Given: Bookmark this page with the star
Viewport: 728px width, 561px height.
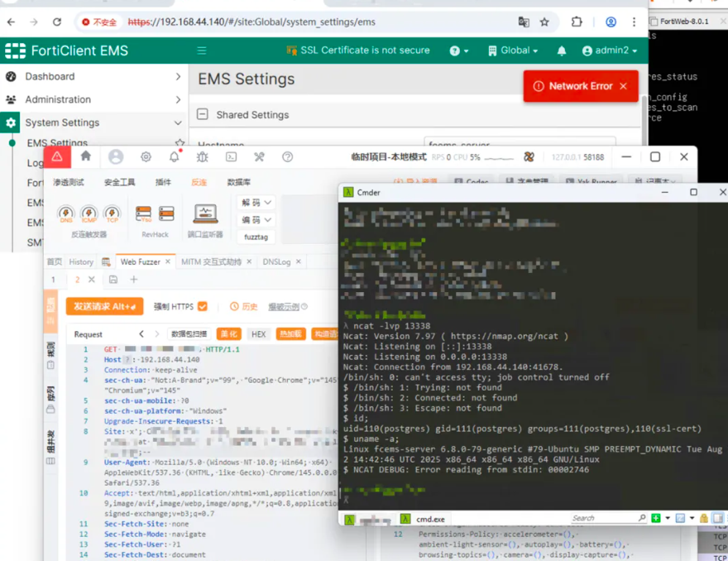Looking at the screenshot, I should (544, 22).
